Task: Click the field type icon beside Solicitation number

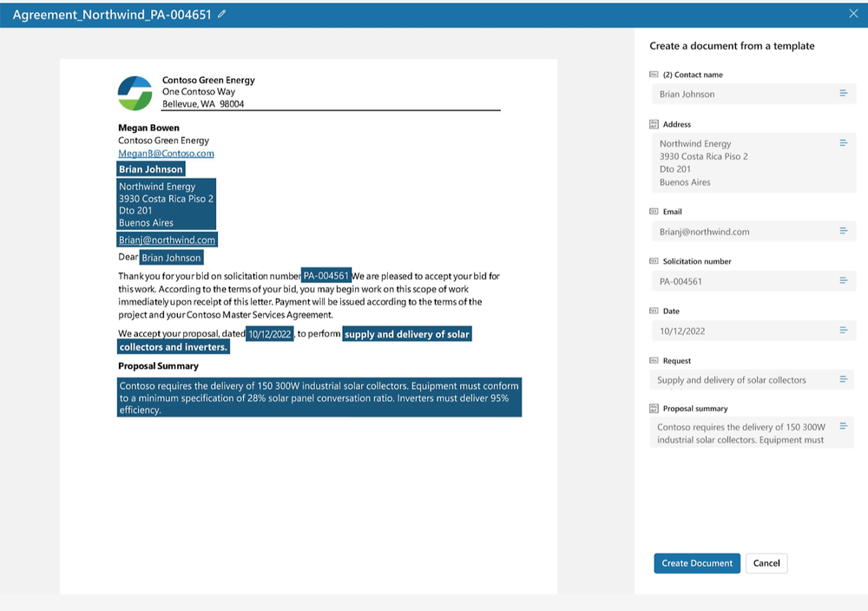Action: 654,260
